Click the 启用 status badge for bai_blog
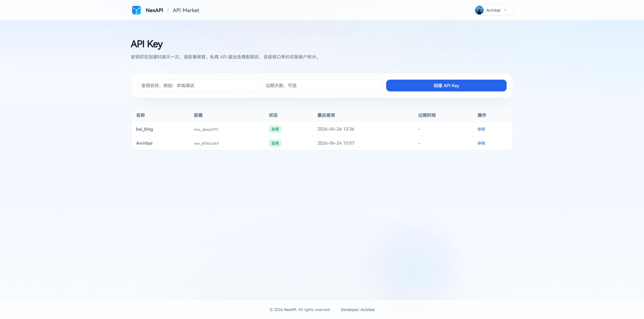644x319 pixels. point(275,129)
